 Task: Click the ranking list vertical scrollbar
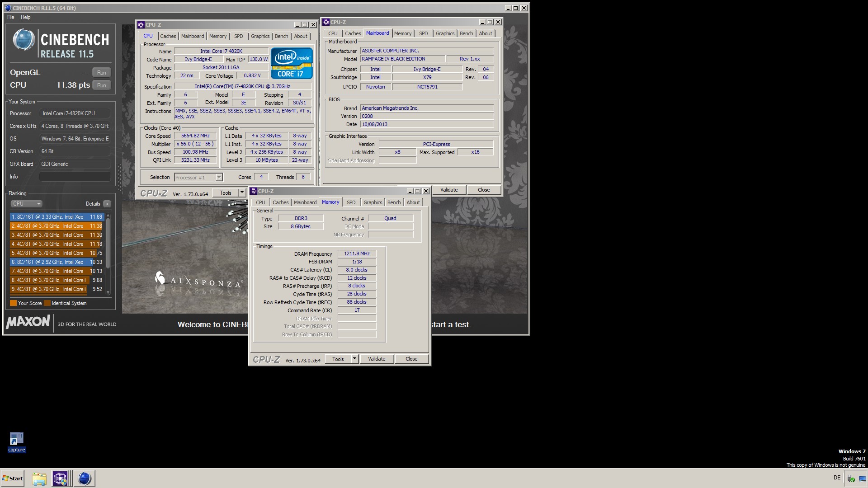pyautogui.click(x=108, y=244)
